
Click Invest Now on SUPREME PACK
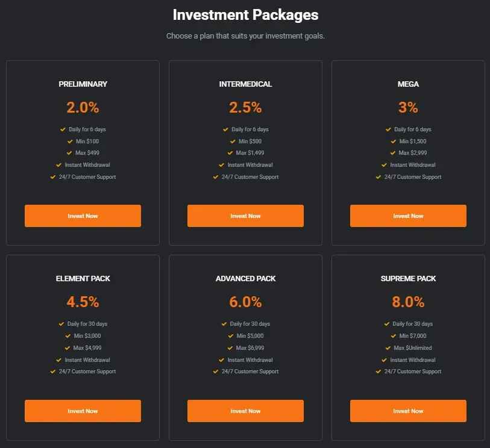408,411
